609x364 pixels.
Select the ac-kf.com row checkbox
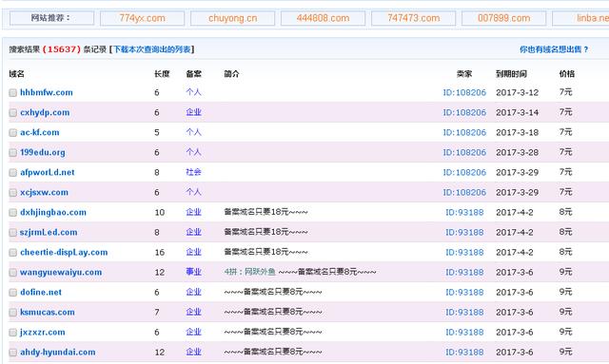tap(12, 133)
